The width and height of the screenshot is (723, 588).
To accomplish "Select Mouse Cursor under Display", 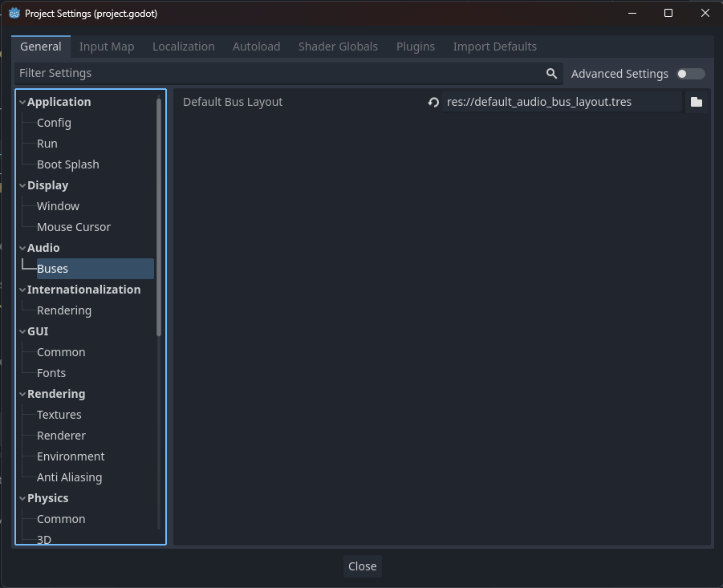I will [74, 226].
